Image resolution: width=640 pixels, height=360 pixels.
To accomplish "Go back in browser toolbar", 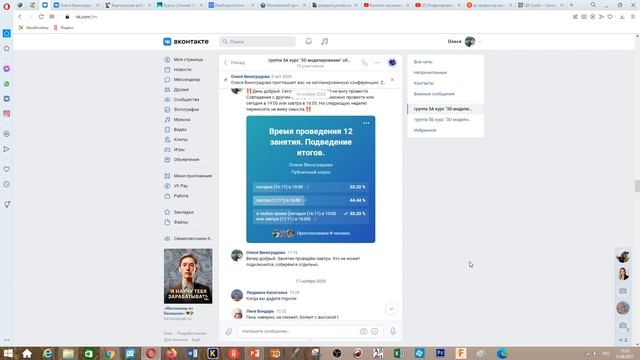I will coord(20,17).
